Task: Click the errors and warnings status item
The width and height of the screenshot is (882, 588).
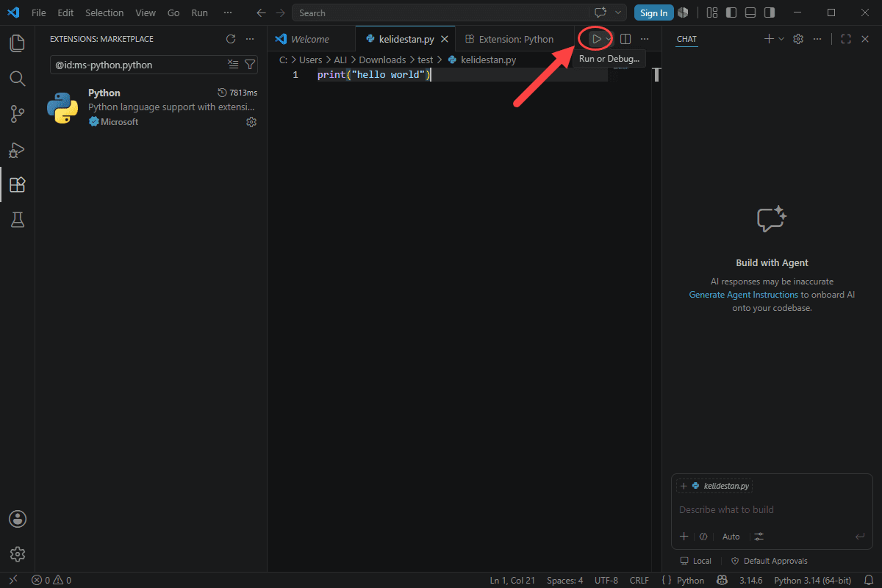Action: [51, 581]
